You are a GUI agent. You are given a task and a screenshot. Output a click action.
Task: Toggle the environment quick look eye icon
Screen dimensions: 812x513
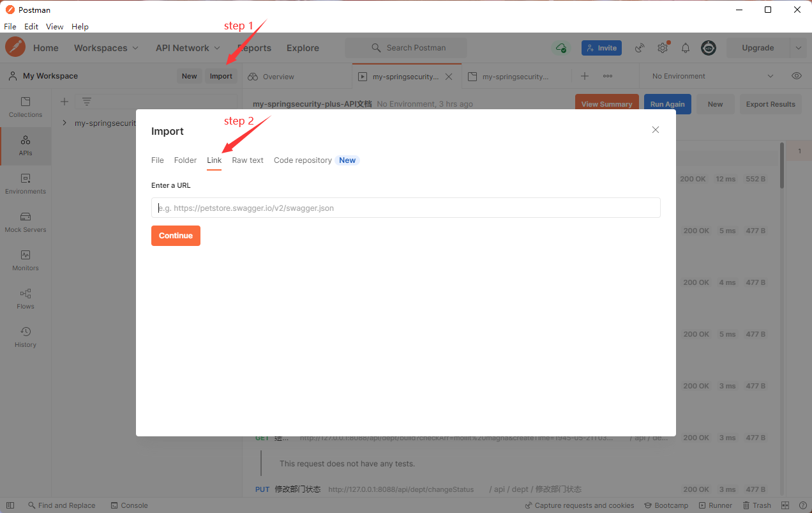coord(797,76)
